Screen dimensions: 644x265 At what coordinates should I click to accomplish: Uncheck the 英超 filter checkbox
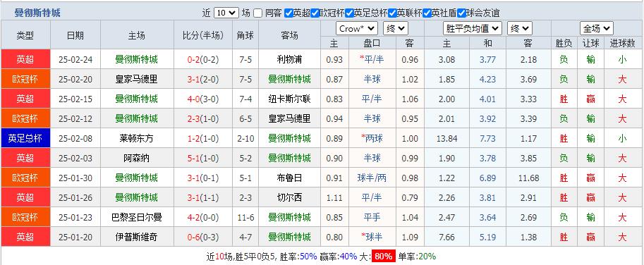[x=288, y=13]
